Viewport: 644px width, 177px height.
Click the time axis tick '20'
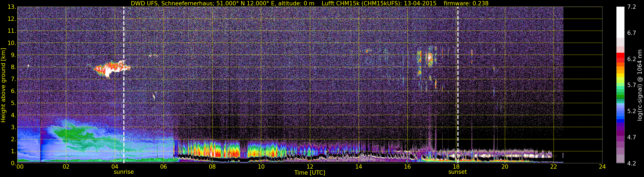(x=505, y=167)
